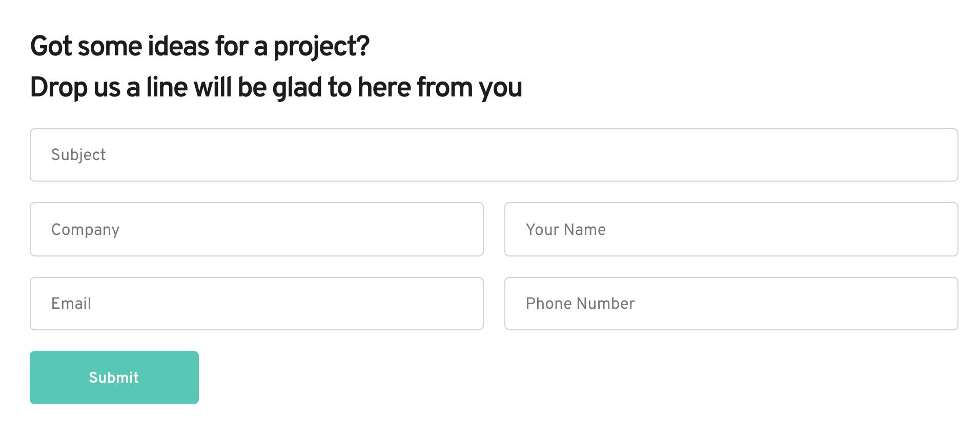Click the Submit label on the button
This screenshot has width=980, height=435.
click(114, 378)
